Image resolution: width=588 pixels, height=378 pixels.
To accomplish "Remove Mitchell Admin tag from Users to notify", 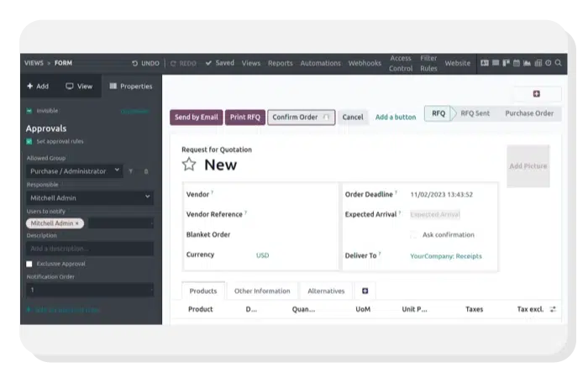I will coord(77,223).
